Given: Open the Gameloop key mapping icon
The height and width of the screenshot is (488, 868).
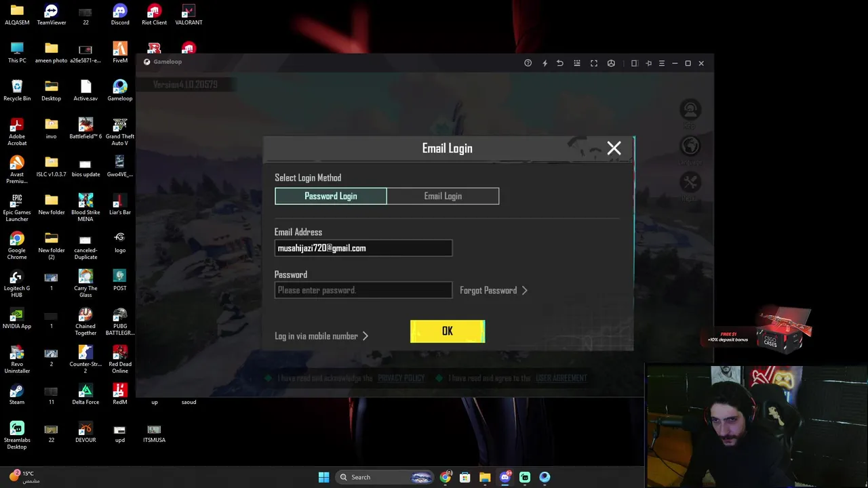Looking at the screenshot, I should coord(577,63).
